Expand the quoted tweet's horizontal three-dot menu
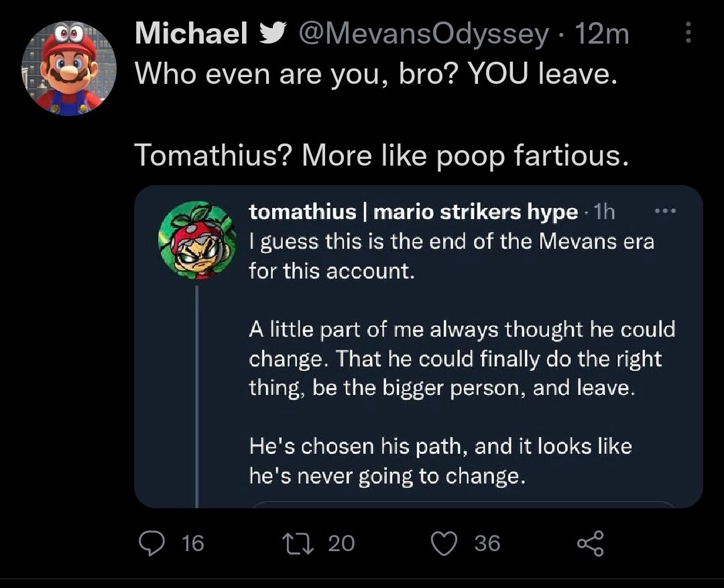Screen dimensions: 724x588 point(664,211)
